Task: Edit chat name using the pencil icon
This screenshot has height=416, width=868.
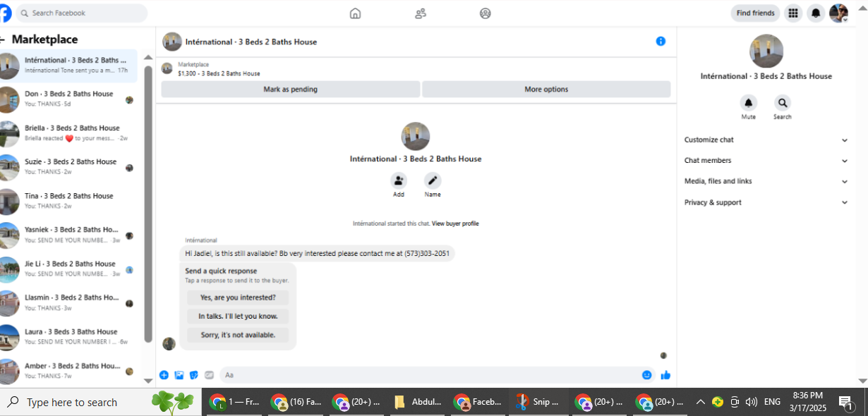Action: 433,181
